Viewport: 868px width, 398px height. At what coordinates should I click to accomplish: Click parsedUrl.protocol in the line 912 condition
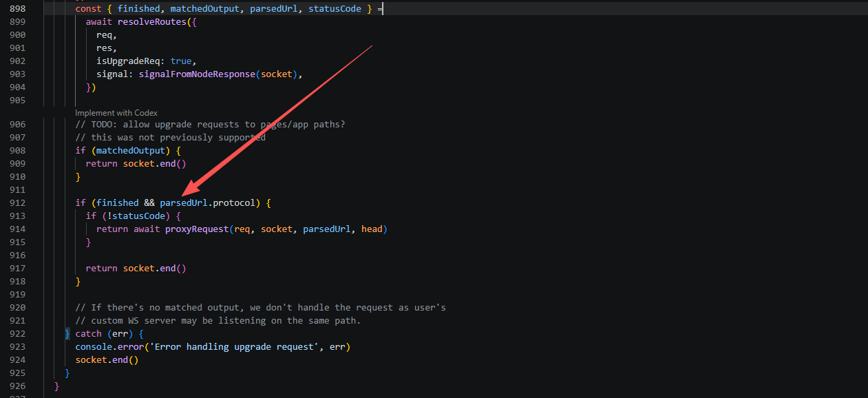pyautogui.click(x=207, y=203)
